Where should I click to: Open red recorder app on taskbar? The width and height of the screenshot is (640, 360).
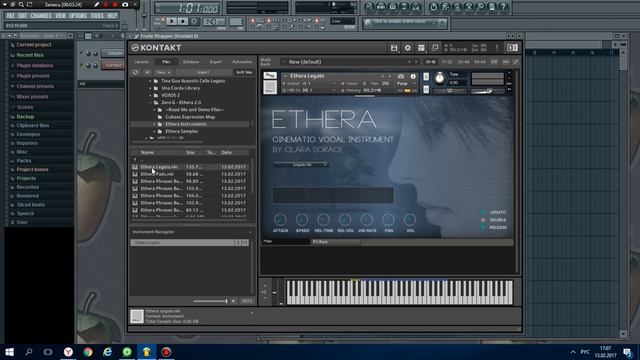pyautogui.click(x=166, y=352)
